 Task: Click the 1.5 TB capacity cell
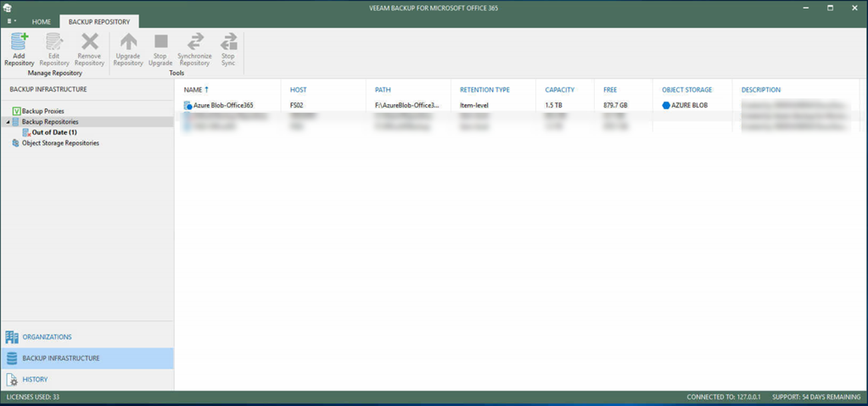pyautogui.click(x=553, y=105)
